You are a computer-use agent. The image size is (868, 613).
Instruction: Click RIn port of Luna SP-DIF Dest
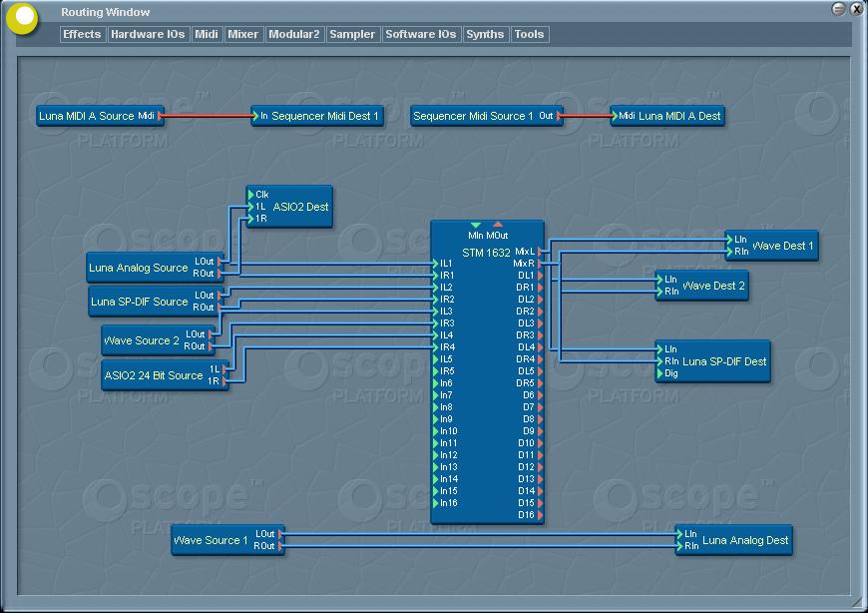pyautogui.click(x=659, y=361)
